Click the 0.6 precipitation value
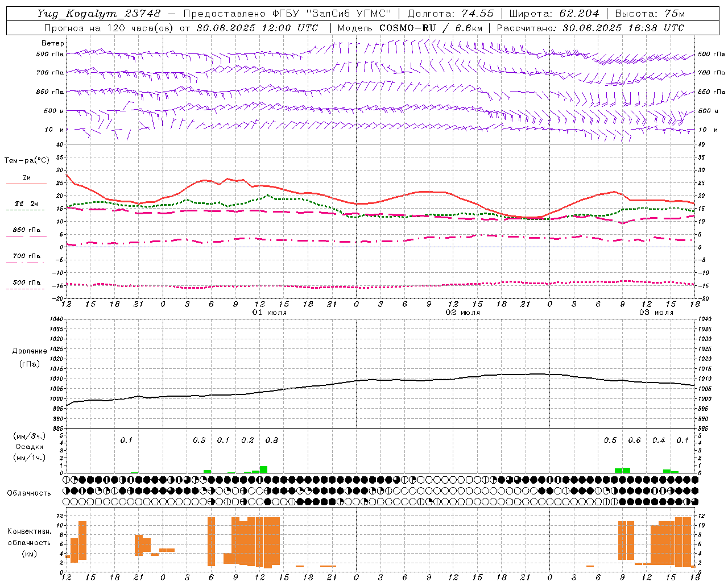728x582 pixels. pyautogui.click(x=634, y=440)
